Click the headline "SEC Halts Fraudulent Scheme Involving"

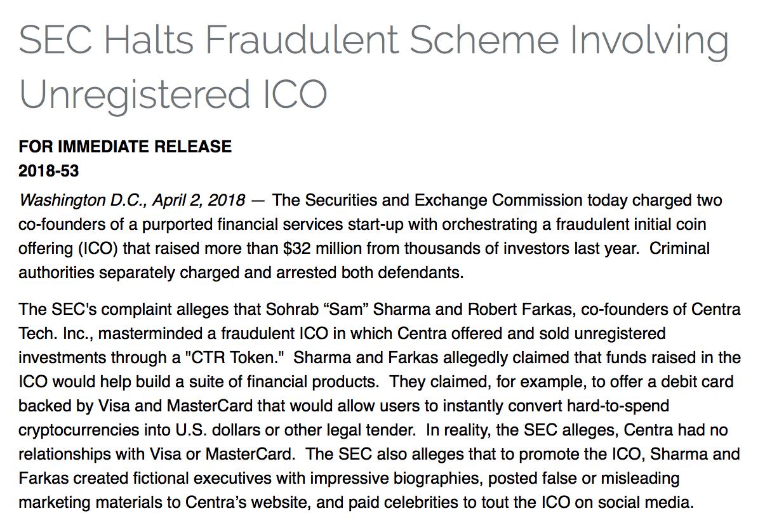click(x=374, y=41)
